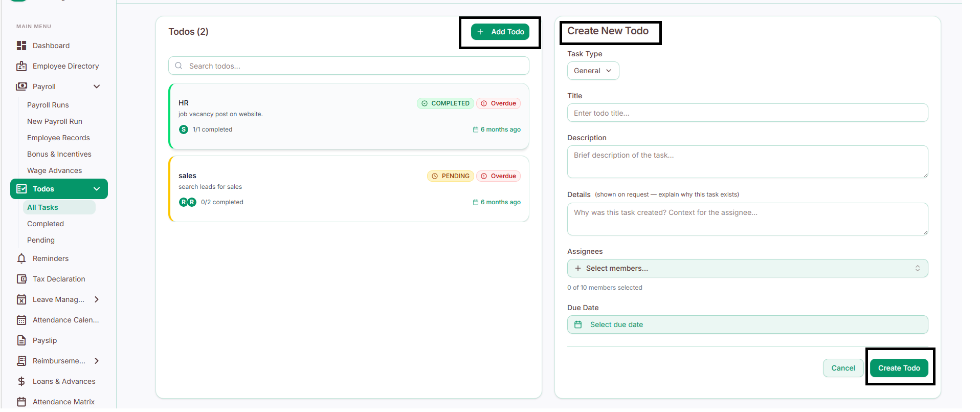This screenshot has height=412, width=980.
Task: Focus the Search todos field
Action: 348,66
